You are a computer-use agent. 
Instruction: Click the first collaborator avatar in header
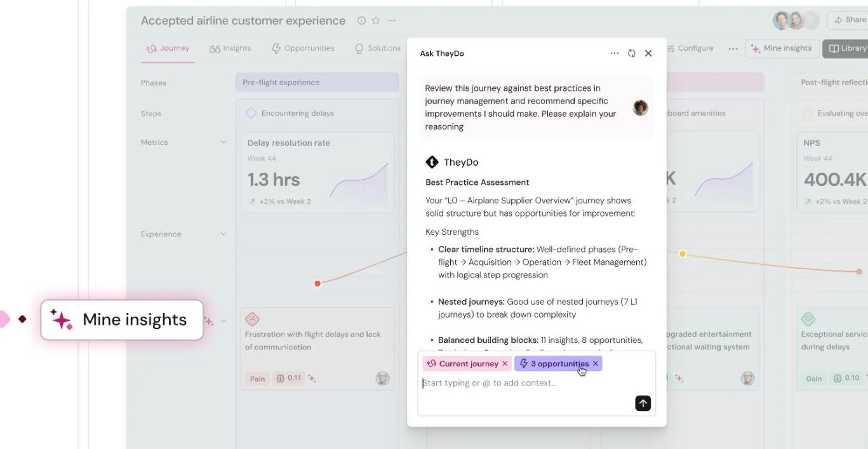click(x=781, y=20)
